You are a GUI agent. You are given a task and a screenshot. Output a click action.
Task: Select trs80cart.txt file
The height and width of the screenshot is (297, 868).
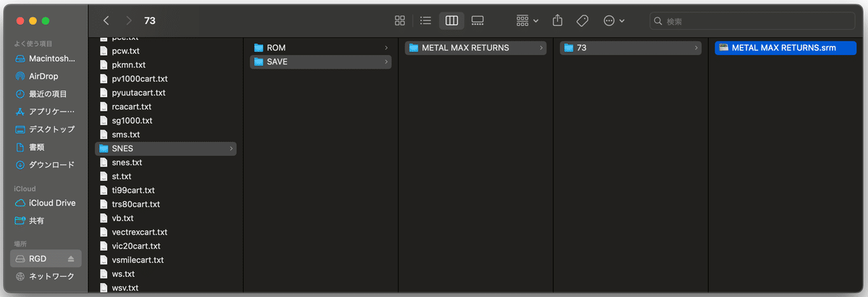click(x=166, y=204)
